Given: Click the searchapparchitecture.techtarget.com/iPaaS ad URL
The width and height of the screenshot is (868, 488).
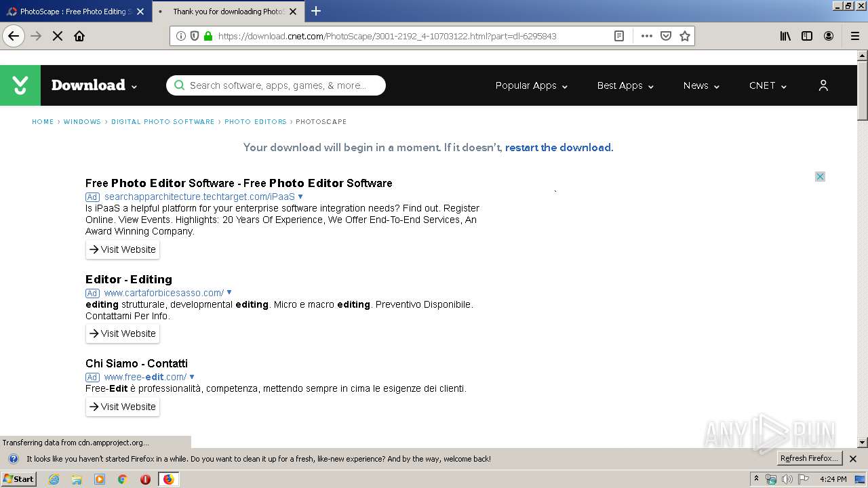Looking at the screenshot, I should 200,197.
